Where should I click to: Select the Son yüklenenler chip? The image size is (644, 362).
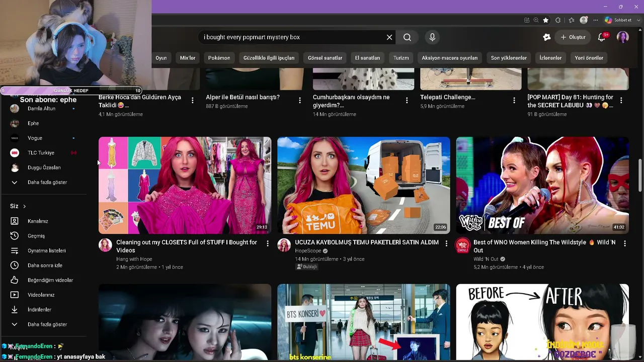509,58
